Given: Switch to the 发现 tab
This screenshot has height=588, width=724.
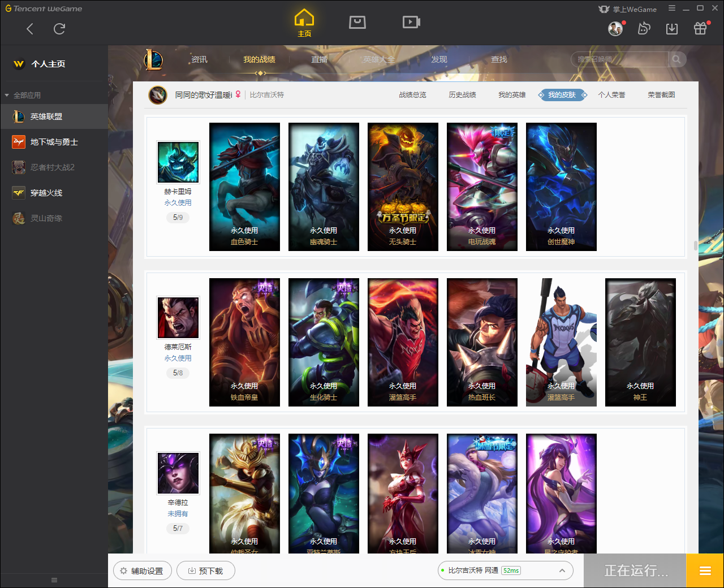Looking at the screenshot, I should click(439, 59).
